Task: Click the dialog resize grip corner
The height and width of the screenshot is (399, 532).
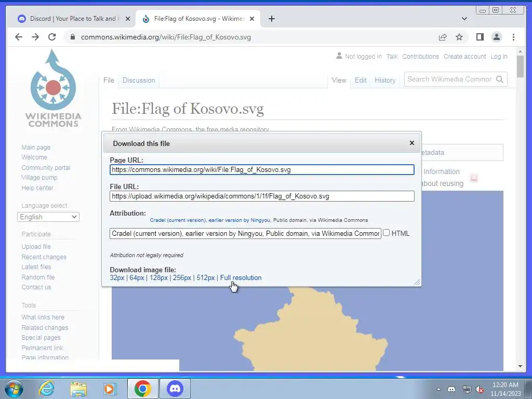Action: 417,282
